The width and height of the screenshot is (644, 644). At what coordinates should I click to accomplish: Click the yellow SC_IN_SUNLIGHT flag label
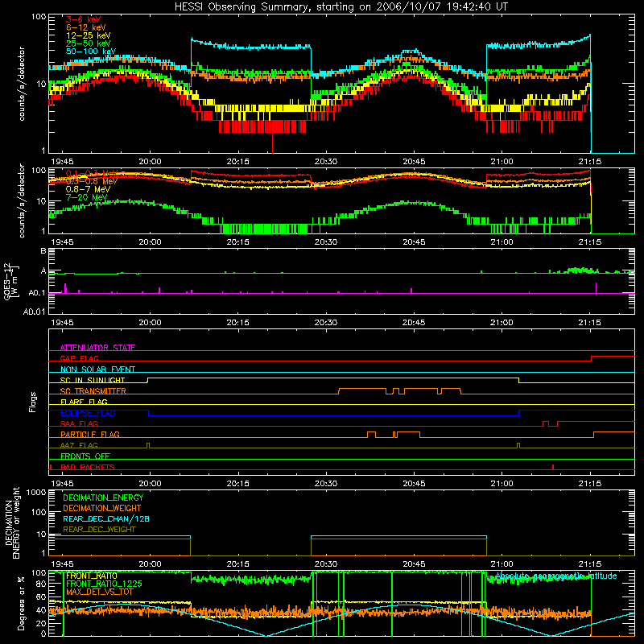[93, 380]
